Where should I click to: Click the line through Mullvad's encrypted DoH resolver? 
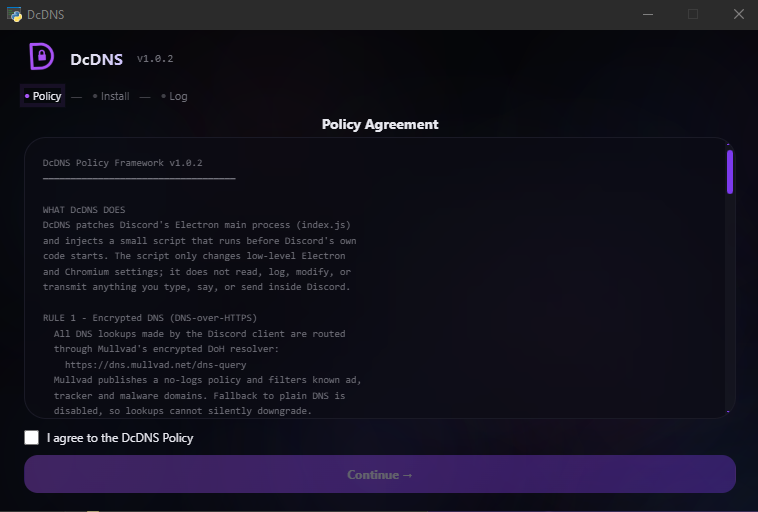click(x=166, y=349)
